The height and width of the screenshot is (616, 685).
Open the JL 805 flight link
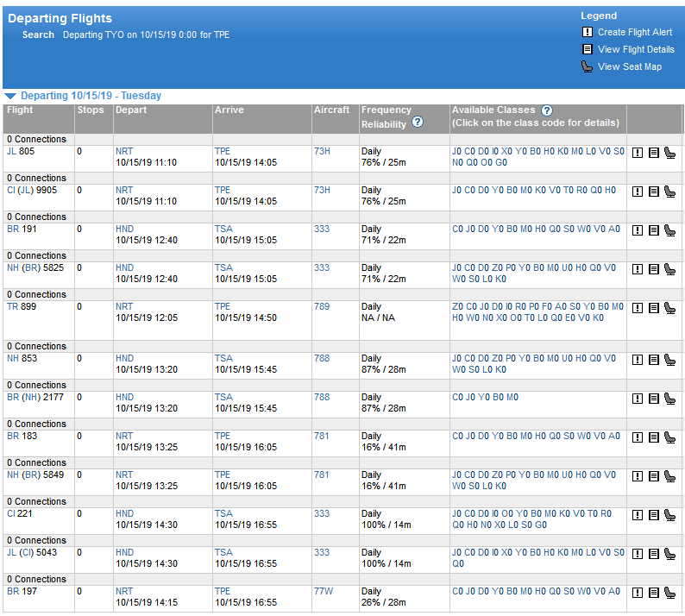tap(21, 152)
